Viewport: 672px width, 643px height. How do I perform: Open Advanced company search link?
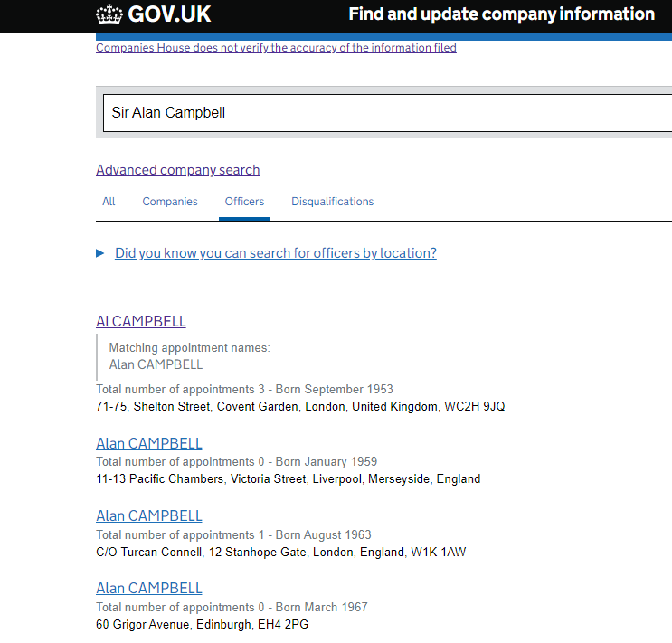(178, 170)
